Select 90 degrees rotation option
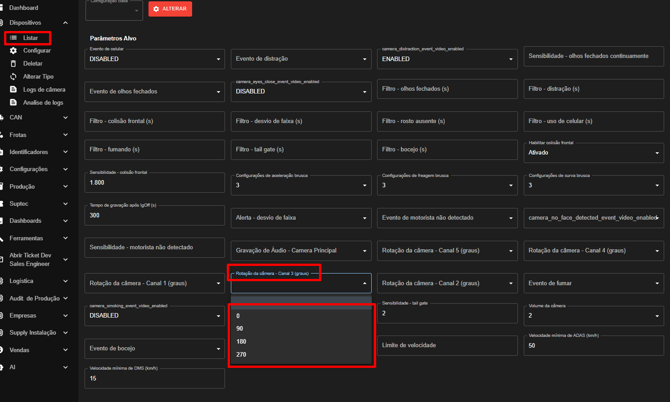This screenshot has width=670, height=402. click(240, 328)
